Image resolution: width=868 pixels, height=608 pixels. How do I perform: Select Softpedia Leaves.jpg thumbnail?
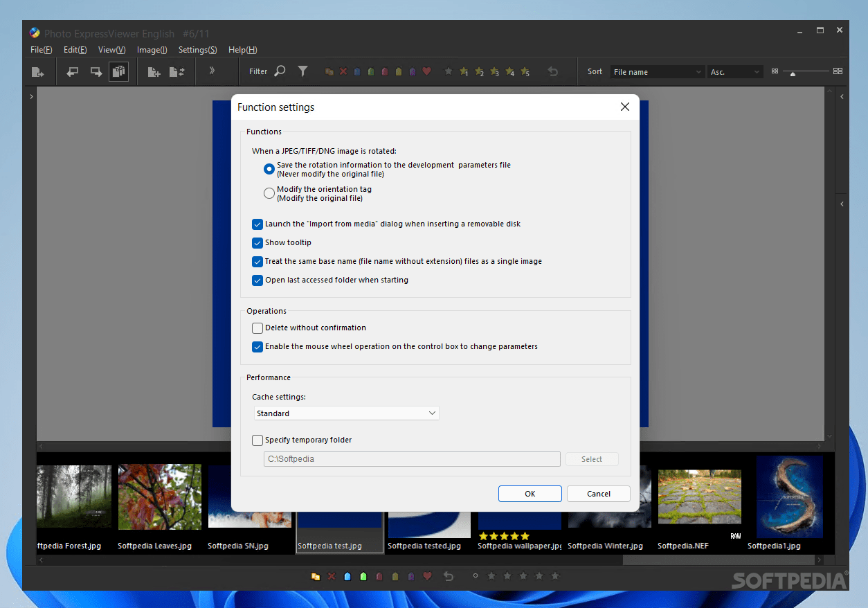click(160, 497)
